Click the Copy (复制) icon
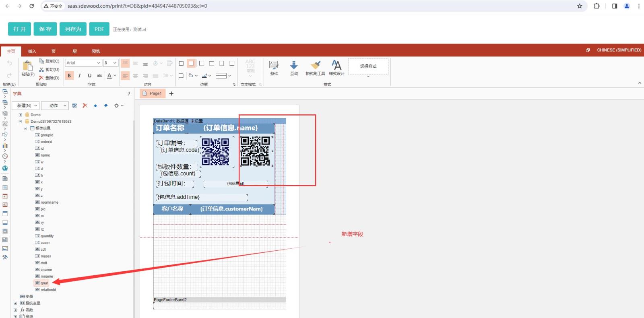This screenshot has width=644, height=318. pyautogui.click(x=41, y=61)
